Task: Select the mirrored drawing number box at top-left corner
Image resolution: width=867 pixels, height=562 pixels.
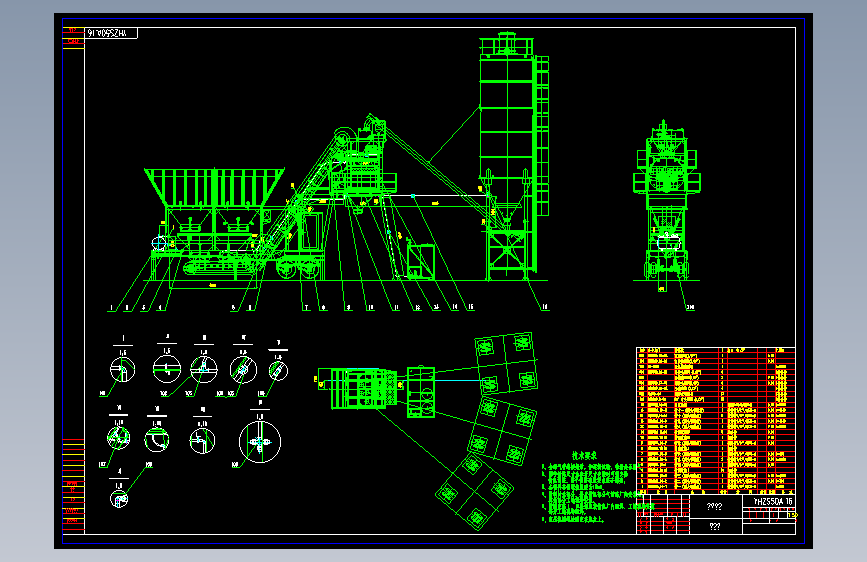Action: click(111, 33)
